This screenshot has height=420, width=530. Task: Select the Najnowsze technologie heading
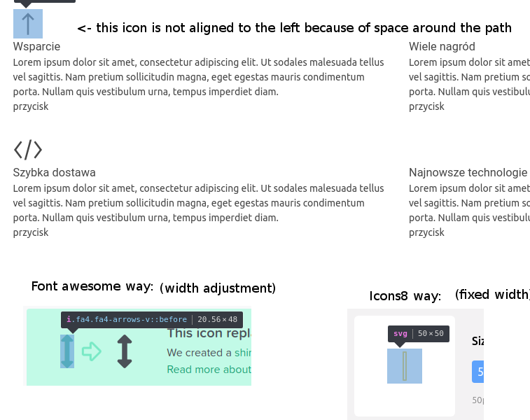[468, 172]
